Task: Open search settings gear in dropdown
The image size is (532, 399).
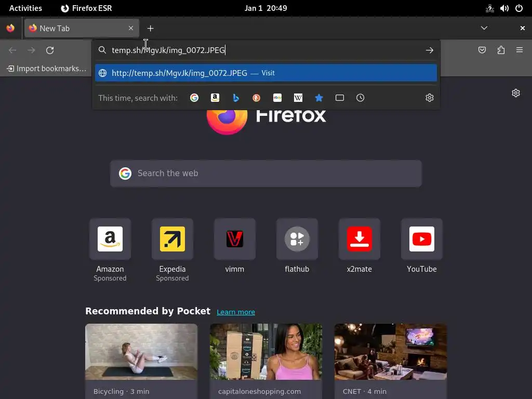Action: pyautogui.click(x=430, y=98)
